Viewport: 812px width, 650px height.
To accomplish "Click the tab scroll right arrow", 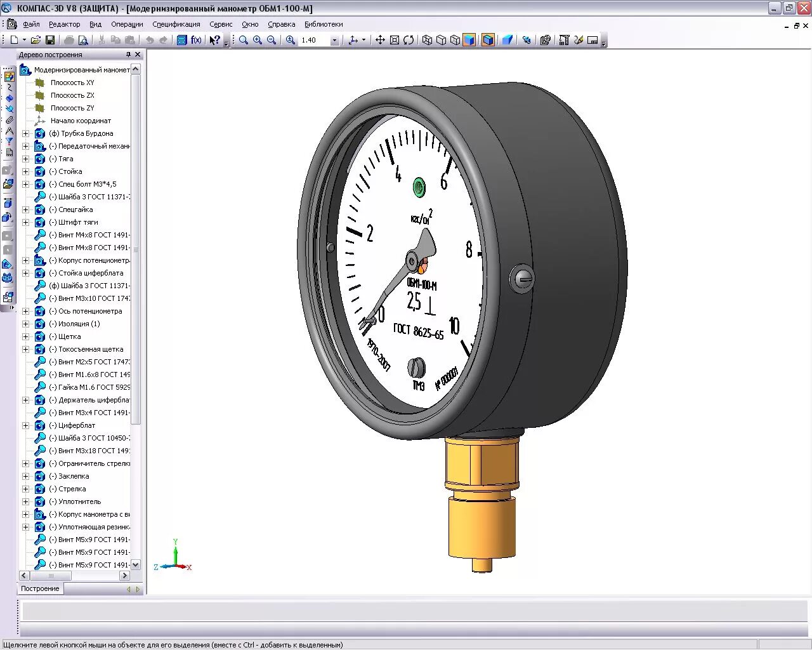I will (x=138, y=589).
